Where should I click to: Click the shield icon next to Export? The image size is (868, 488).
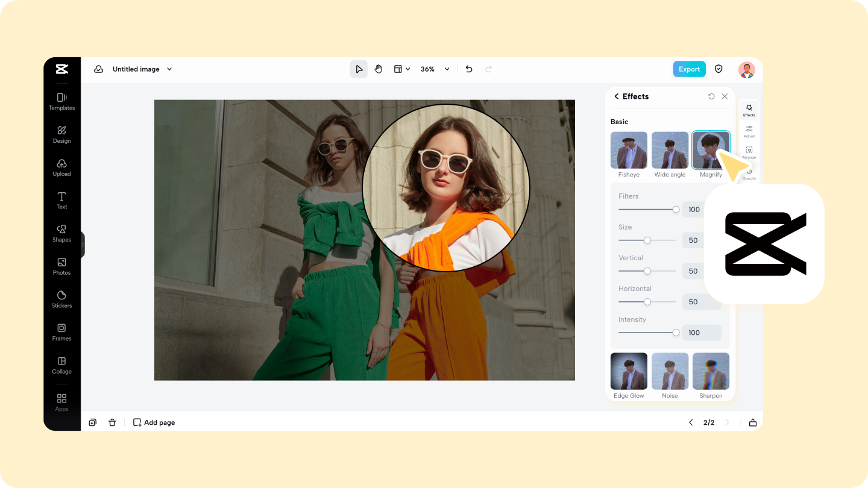coord(719,69)
